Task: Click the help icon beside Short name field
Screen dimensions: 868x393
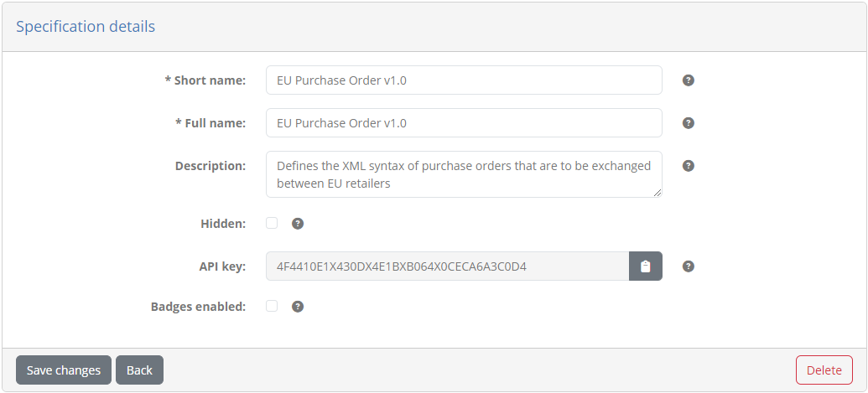Action: pyautogui.click(x=688, y=80)
